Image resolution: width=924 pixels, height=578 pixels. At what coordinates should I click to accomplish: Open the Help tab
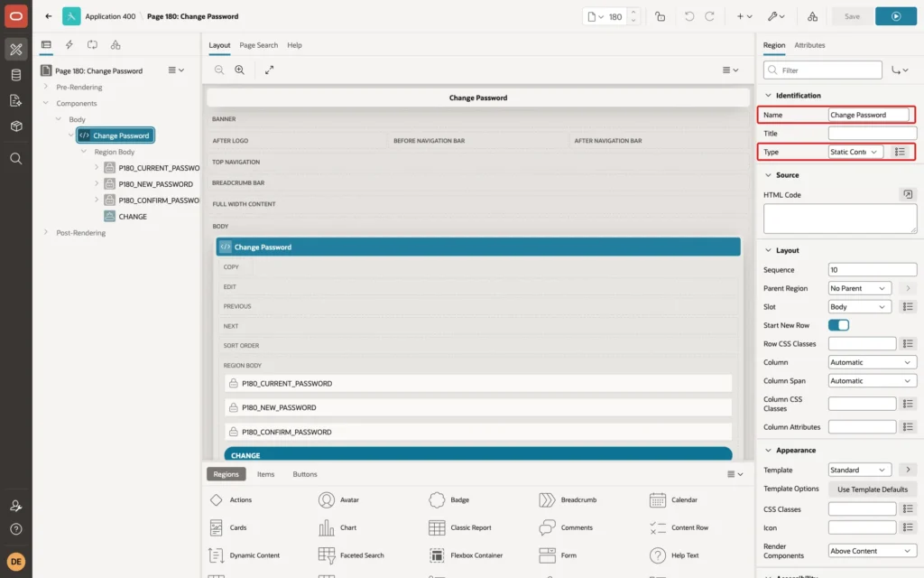(295, 45)
